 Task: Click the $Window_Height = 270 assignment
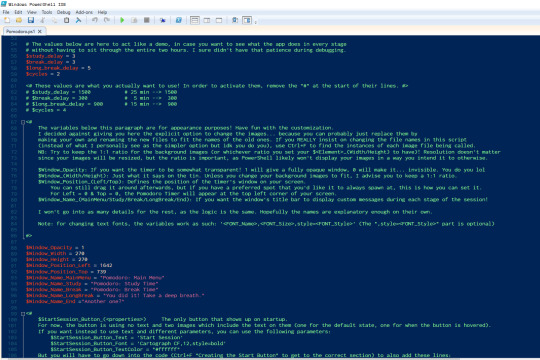tap(57, 259)
